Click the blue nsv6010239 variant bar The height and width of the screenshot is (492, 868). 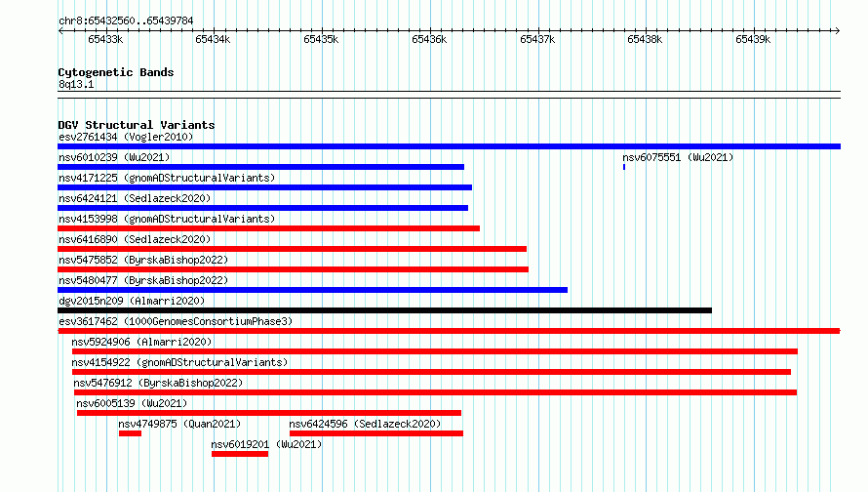coord(260,167)
